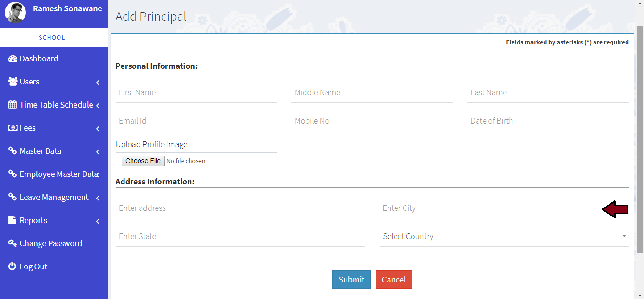Click the Reports file icon
This screenshot has width=644, height=299.
point(13,220)
